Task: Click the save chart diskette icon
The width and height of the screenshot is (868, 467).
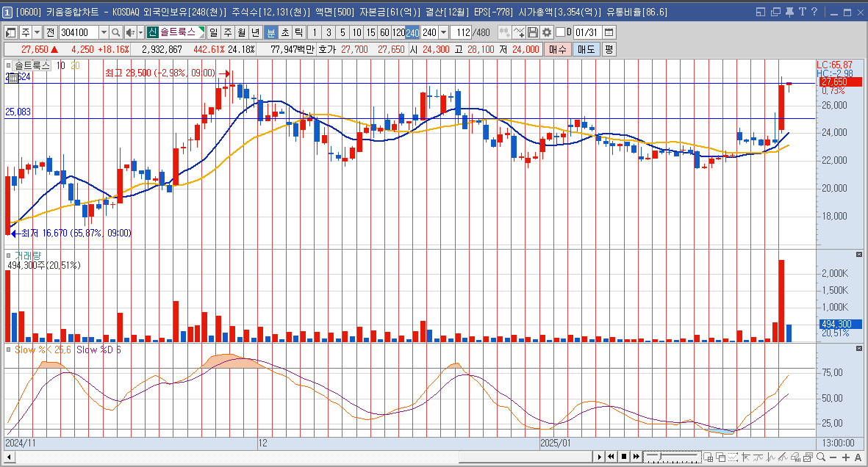Action: click(x=533, y=32)
